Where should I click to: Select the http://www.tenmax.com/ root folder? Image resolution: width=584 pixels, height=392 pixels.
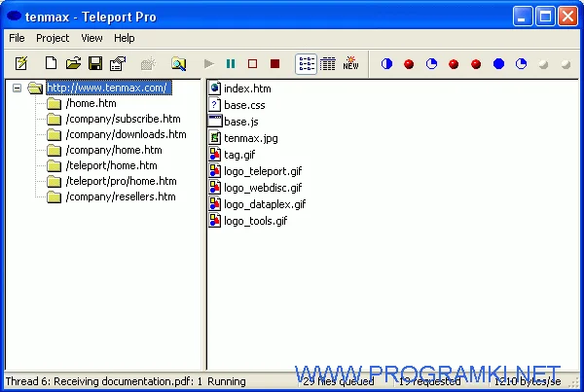[109, 88]
